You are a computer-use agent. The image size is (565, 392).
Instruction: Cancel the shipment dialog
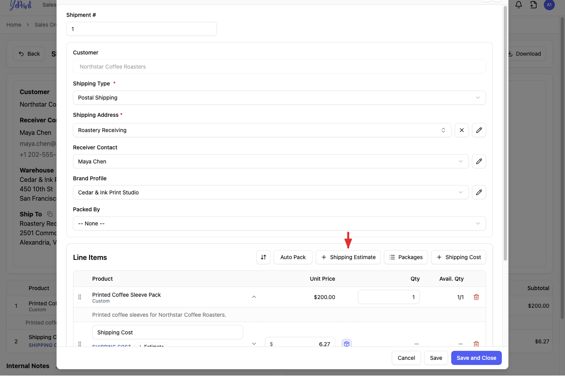point(406,358)
